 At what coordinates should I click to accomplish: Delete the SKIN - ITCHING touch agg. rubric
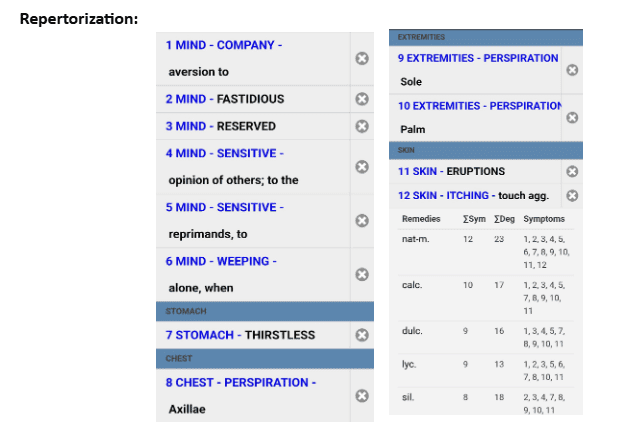(572, 195)
